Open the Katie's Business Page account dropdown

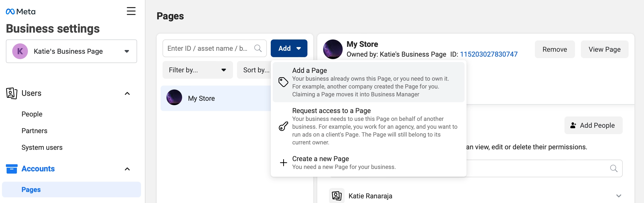pyautogui.click(x=71, y=51)
